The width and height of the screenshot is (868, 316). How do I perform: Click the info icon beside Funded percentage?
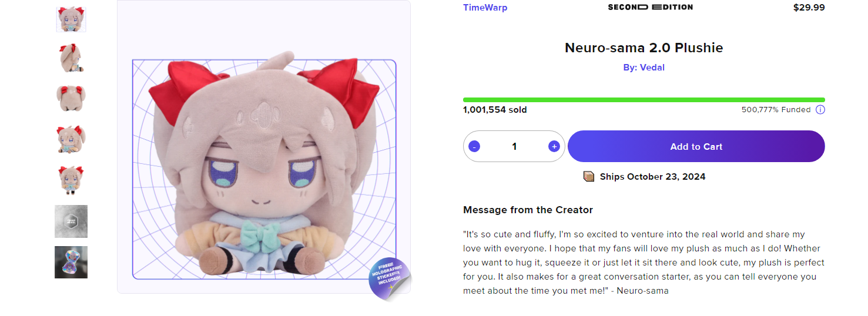click(820, 110)
